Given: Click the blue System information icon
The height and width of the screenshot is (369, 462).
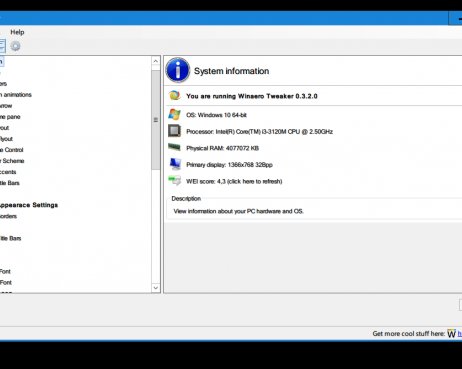Looking at the screenshot, I should click(x=178, y=70).
